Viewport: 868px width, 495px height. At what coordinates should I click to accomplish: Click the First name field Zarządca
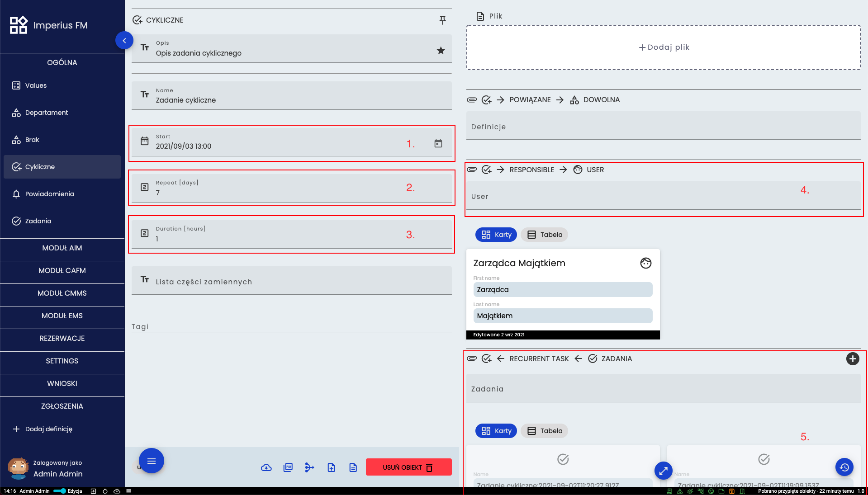pos(563,290)
